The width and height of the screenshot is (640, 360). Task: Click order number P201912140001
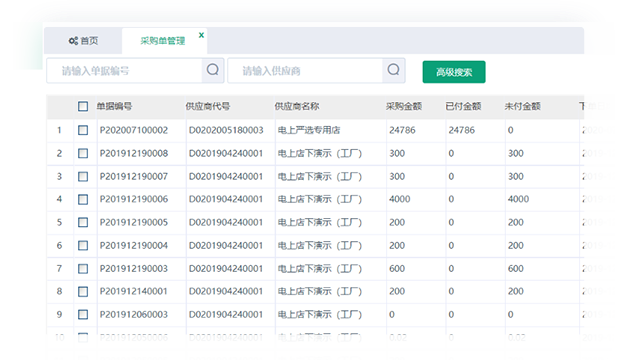click(134, 291)
